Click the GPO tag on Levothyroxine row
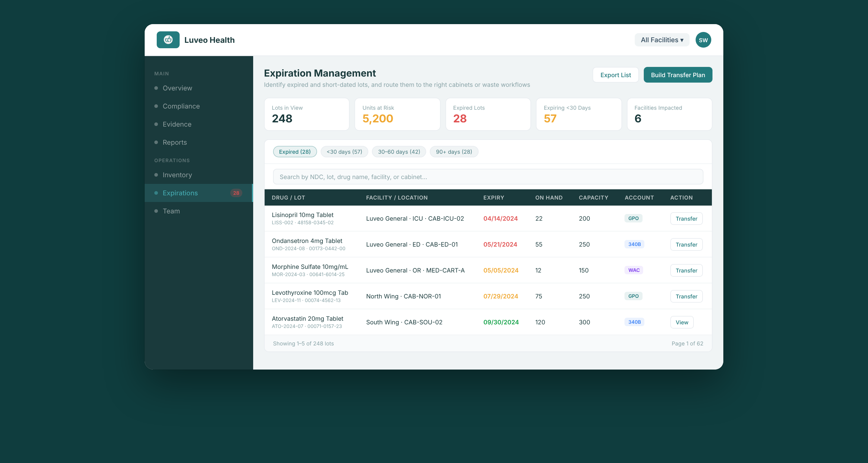This screenshot has width=868, height=463. coord(633,296)
